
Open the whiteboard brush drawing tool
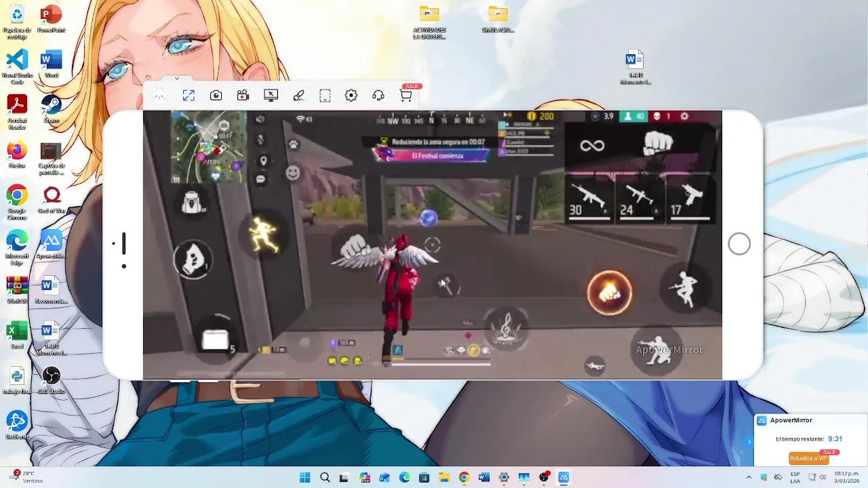[298, 96]
